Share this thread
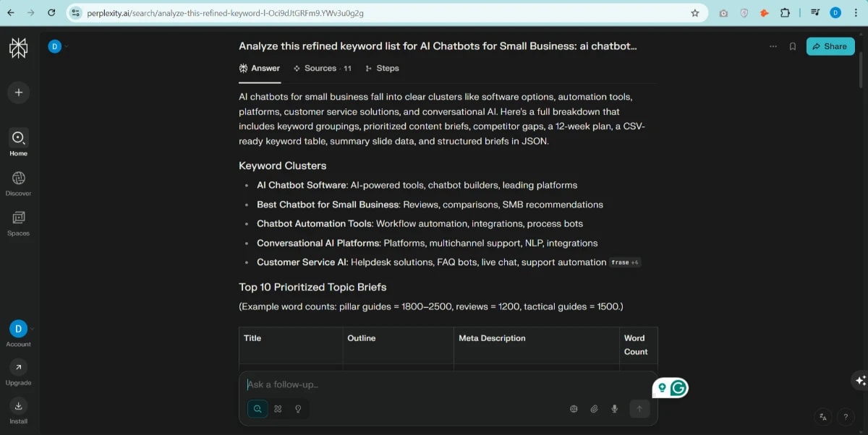Viewport: 868px width, 435px height. coord(830,46)
